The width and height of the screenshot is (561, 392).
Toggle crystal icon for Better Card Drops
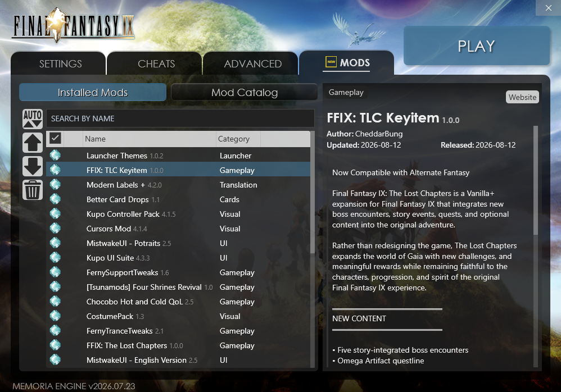(x=55, y=199)
